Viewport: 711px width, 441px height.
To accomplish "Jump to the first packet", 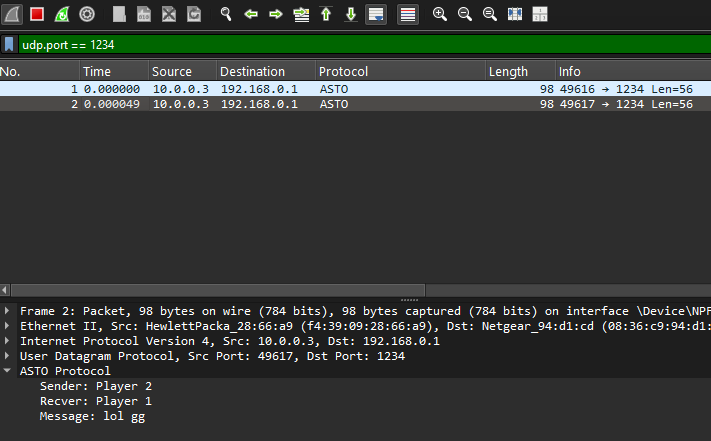I will pos(326,15).
